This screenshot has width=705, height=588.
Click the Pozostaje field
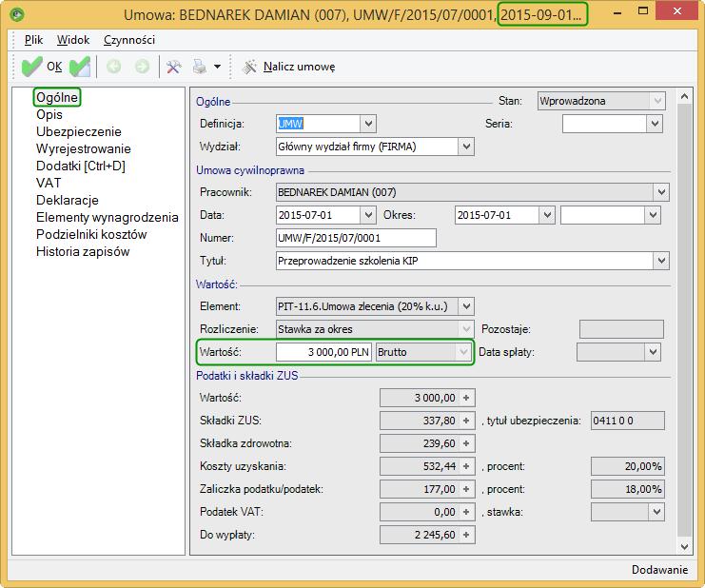(x=621, y=329)
